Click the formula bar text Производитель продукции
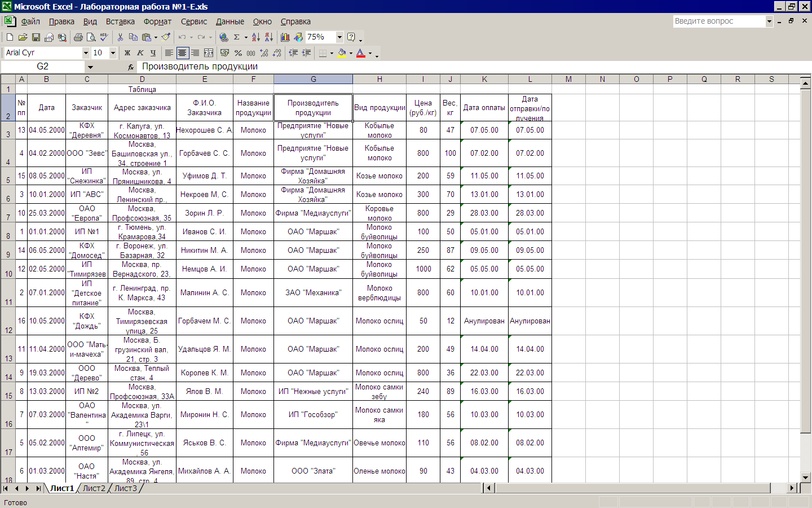 [x=200, y=67]
